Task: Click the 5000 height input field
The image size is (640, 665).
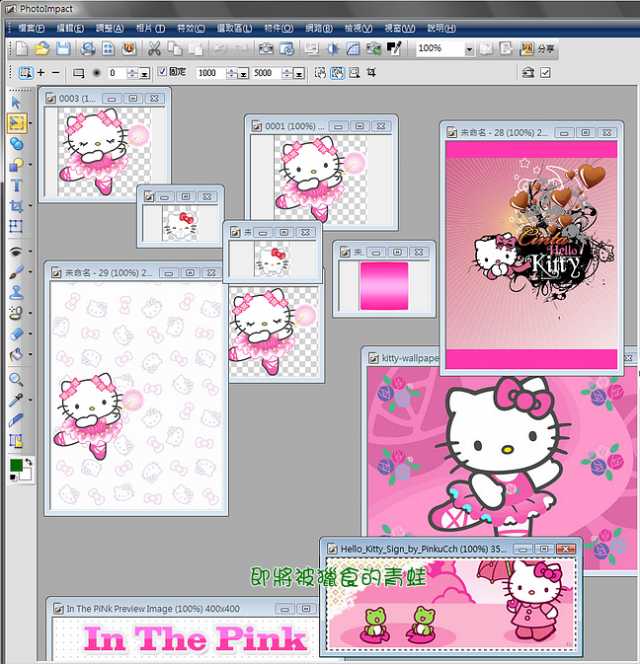Action: (x=266, y=73)
